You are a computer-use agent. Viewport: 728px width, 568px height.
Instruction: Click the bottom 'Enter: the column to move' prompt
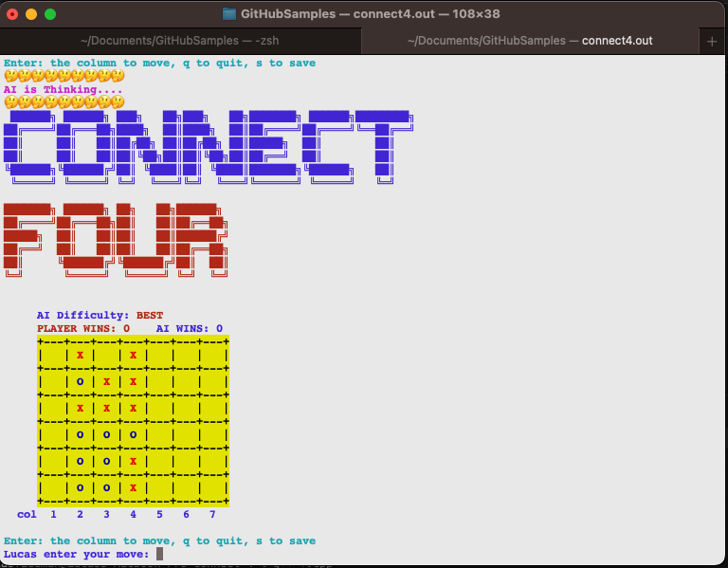coord(159,541)
